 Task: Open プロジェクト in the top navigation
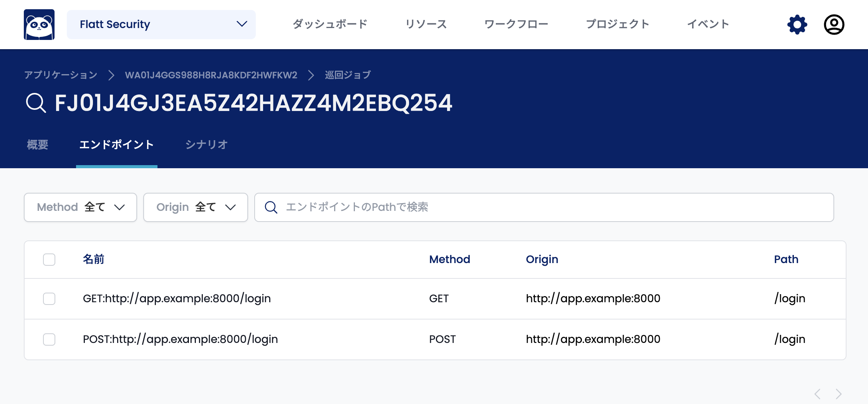tap(618, 24)
